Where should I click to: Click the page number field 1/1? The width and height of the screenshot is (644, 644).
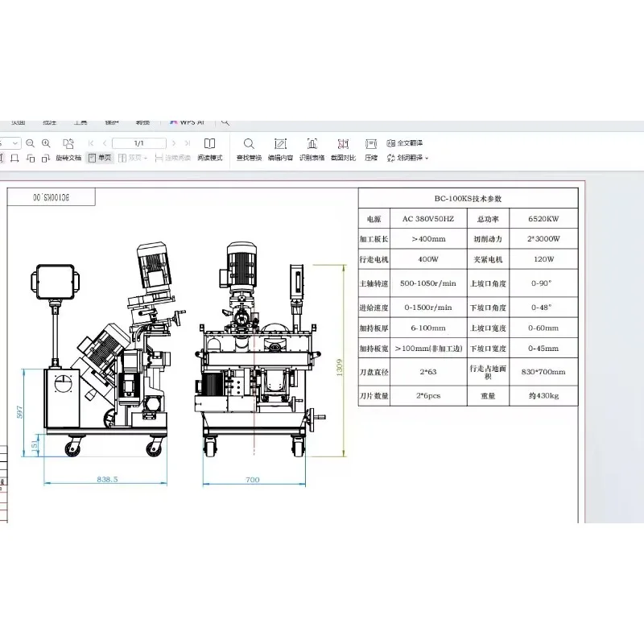[138, 143]
